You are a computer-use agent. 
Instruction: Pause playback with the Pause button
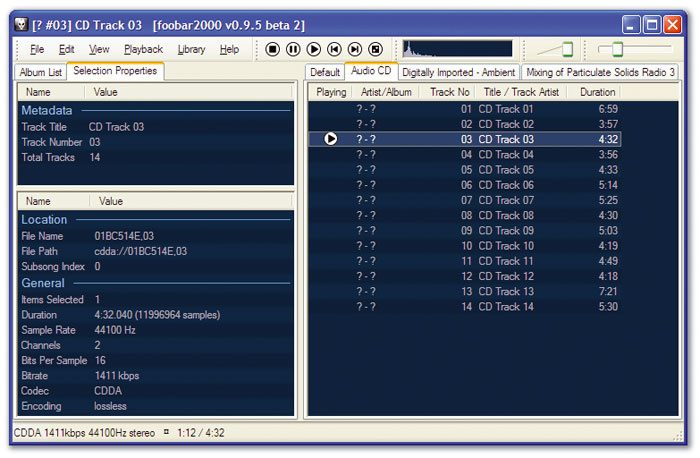click(293, 49)
